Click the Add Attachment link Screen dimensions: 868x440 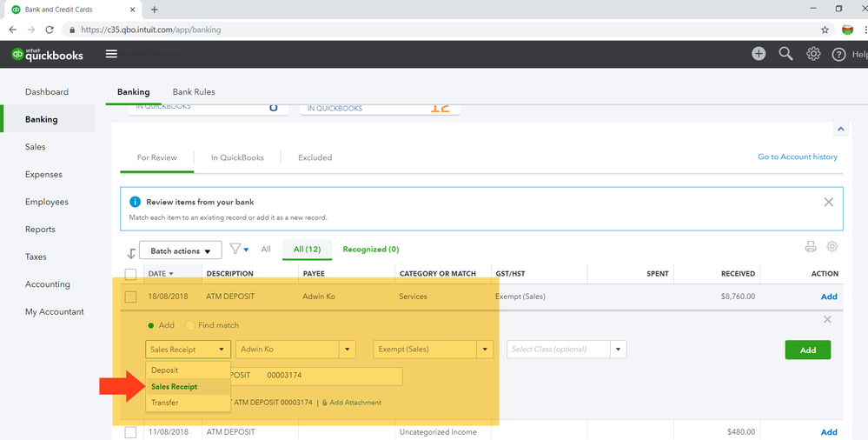click(354, 403)
